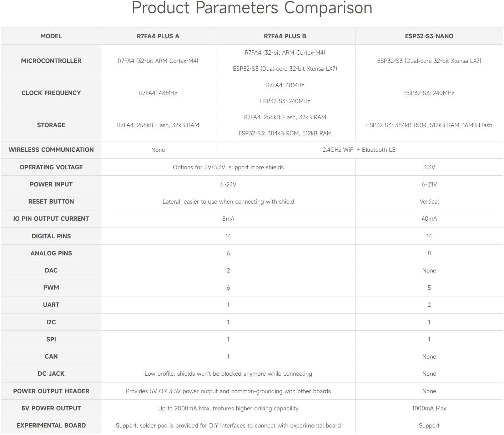Viewport: 504px width, 435px height.
Task: Click the CLOCK FREQUENCY row label
Action: point(51,93)
